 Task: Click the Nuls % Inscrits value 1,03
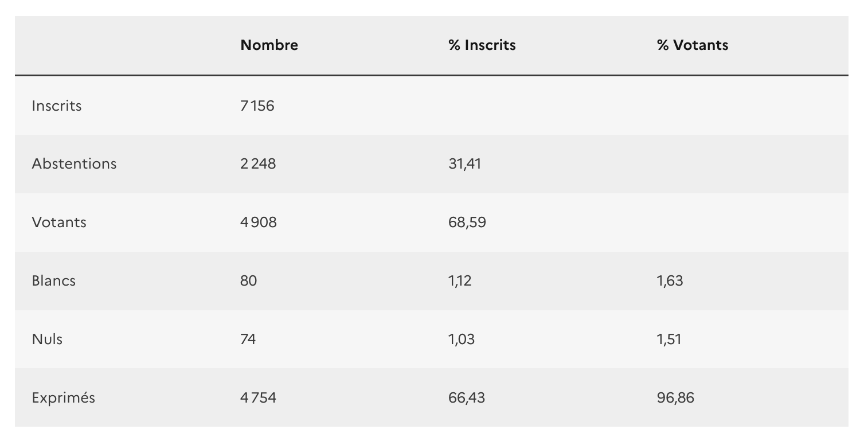point(461,340)
